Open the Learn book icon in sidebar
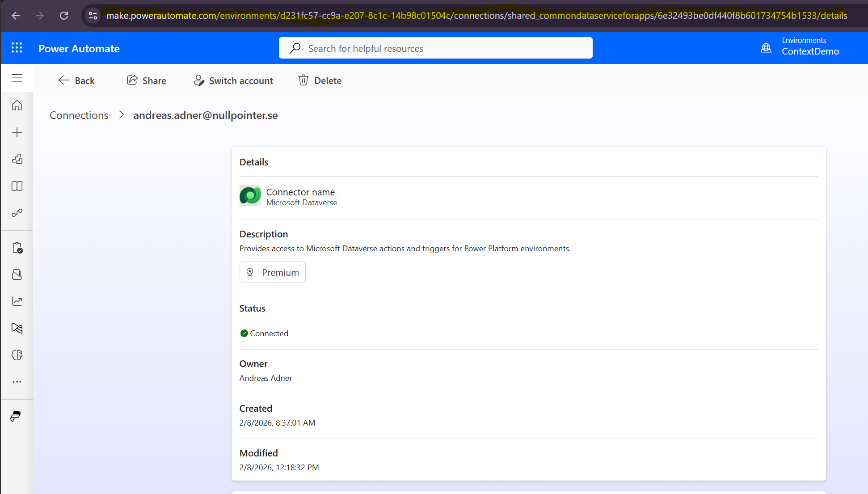The image size is (868, 494). coord(17,186)
